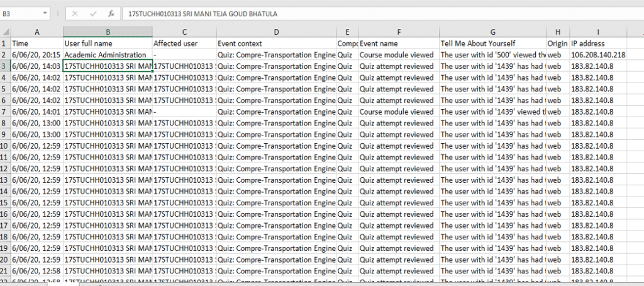Expand the Name Box dropdown arrow
The height and width of the screenshot is (286, 644).
click(x=45, y=13)
